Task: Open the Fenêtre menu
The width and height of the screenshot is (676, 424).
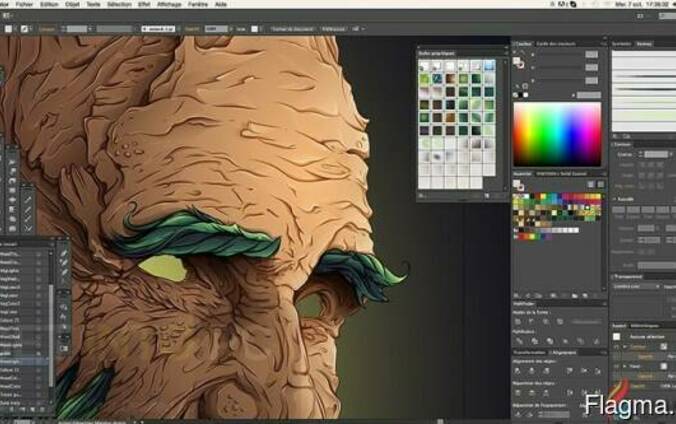Action: tap(198, 4)
